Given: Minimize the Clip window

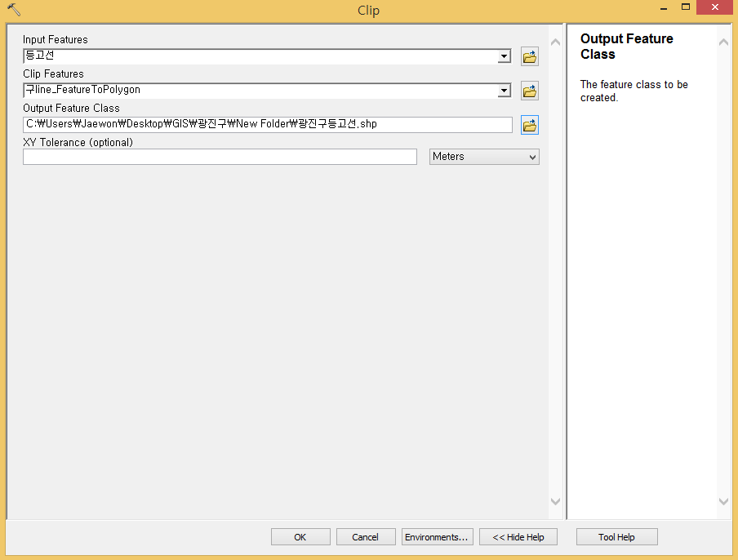Looking at the screenshot, I should (x=664, y=8).
